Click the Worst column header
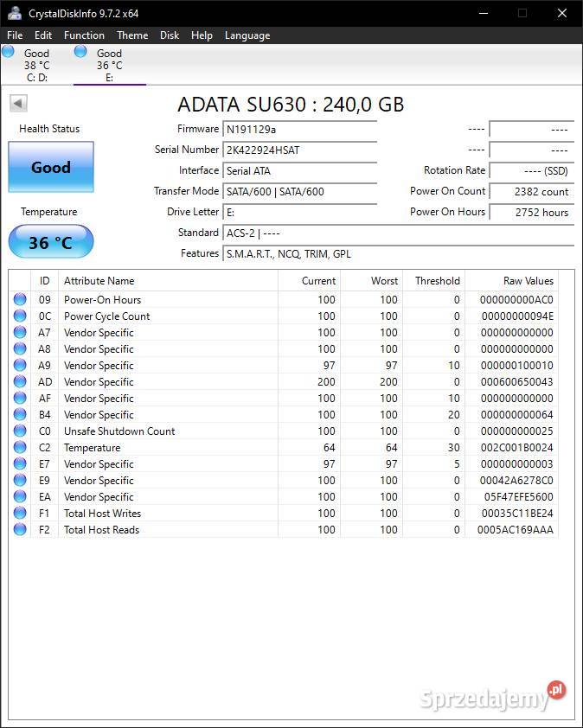Image resolution: width=583 pixels, height=728 pixels. (x=371, y=281)
